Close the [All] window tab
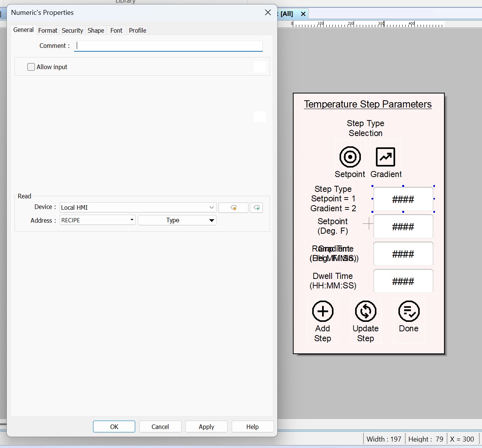Image resolution: width=482 pixels, height=448 pixels. 303,14
